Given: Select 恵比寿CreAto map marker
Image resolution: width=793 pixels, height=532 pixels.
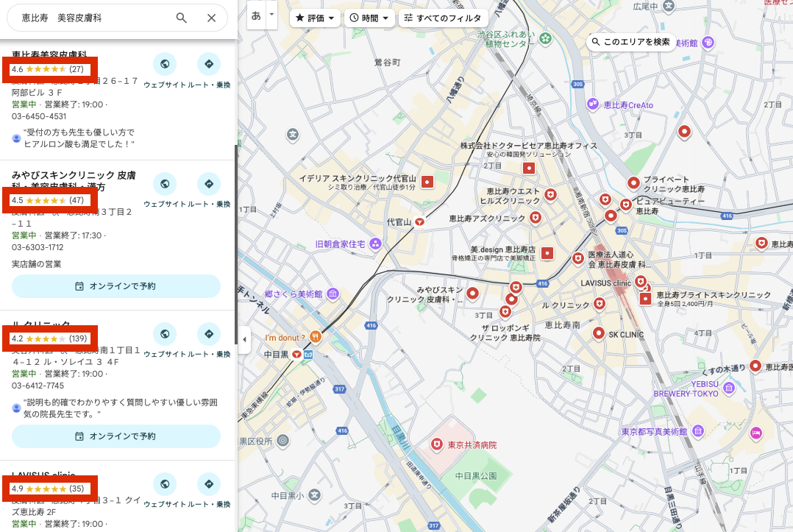Looking at the screenshot, I should (x=593, y=104).
